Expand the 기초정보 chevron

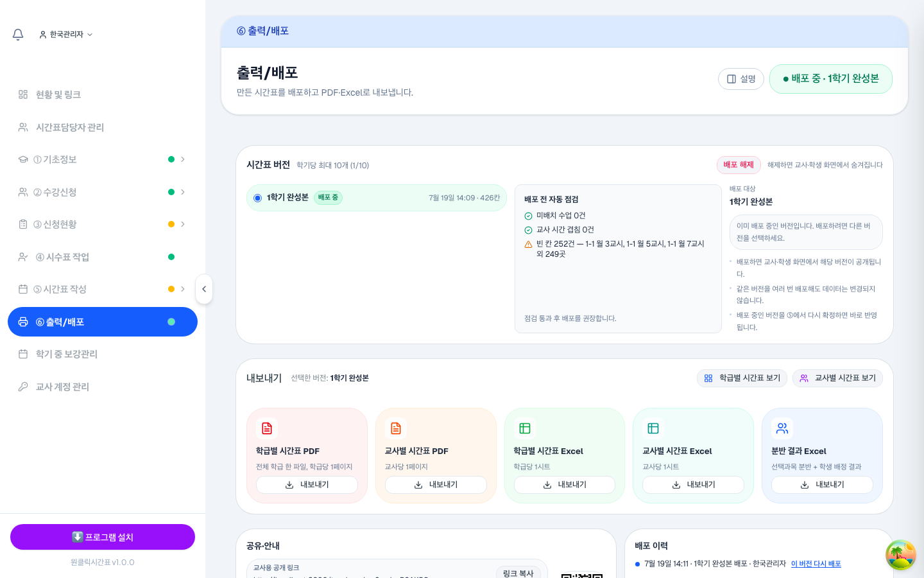pos(183,159)
